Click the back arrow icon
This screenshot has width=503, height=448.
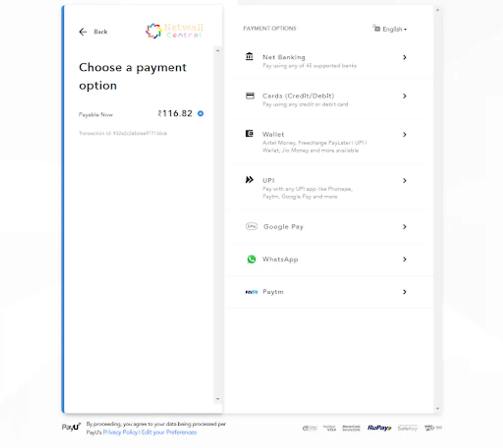pos(83,31)
